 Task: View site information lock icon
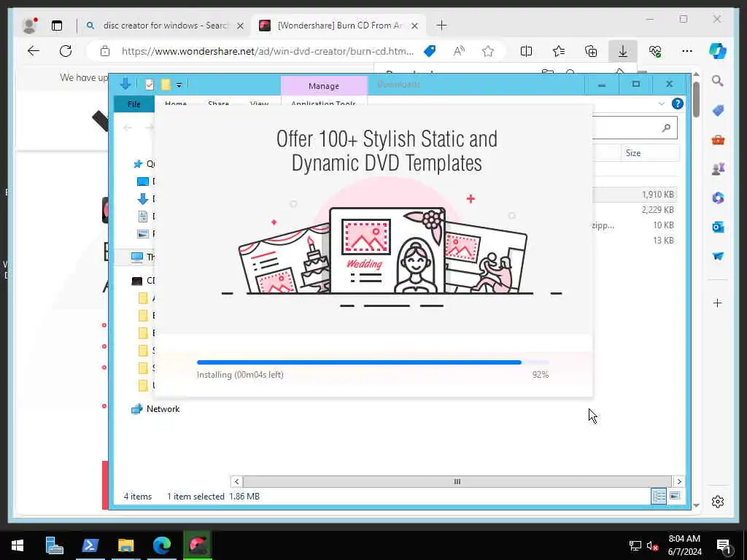pyautogui.click(x=105, y=51)
